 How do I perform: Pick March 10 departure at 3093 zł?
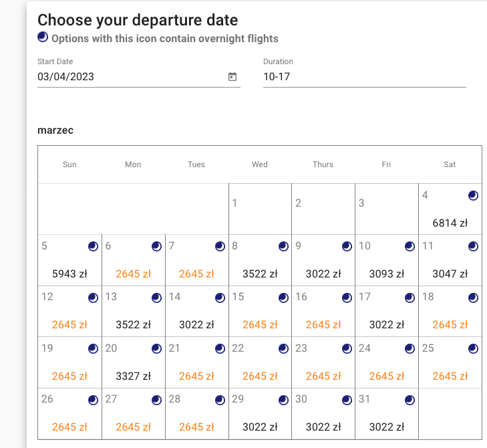387,260
